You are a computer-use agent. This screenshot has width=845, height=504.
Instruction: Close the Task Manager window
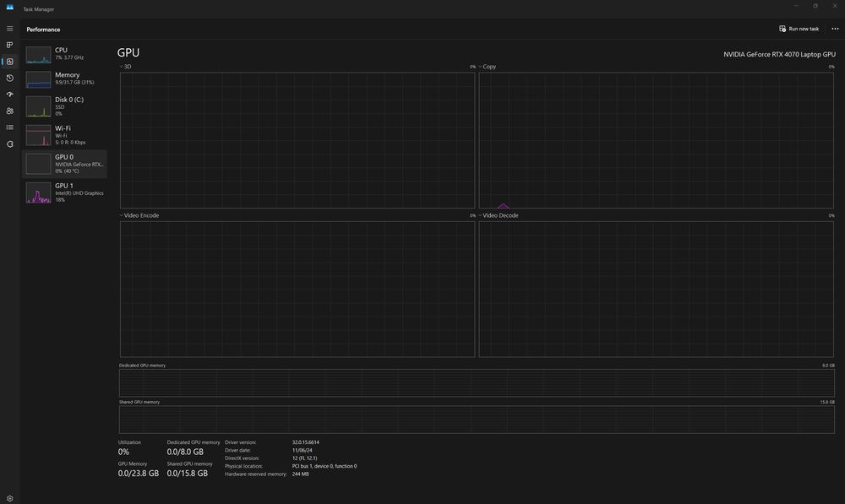click(835, 6)
